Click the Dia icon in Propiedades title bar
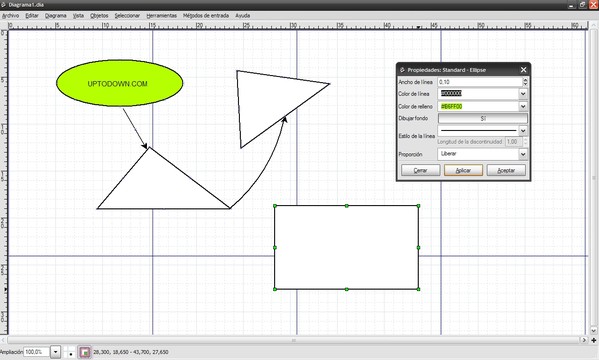Image resolution: width=599 pixels, height=360 pixels. click(x=402, y=70)
